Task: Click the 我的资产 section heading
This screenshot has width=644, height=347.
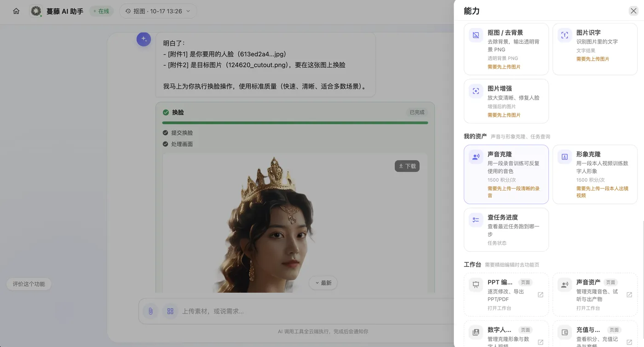Action: tap(475, 136)
